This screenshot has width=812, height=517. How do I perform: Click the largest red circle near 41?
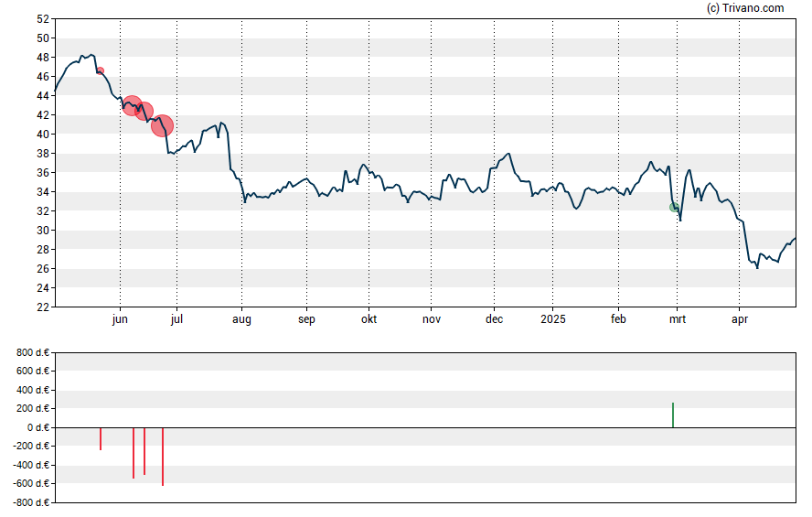coord(162,125)
